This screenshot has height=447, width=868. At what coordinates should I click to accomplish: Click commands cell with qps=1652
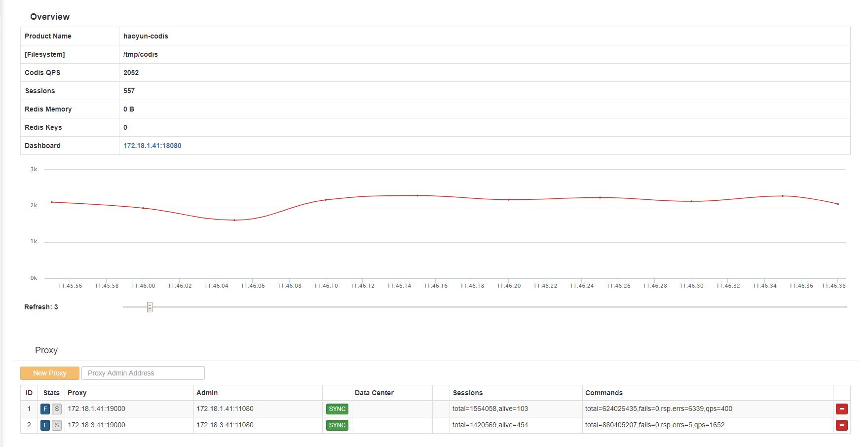[x=655, y=425]
